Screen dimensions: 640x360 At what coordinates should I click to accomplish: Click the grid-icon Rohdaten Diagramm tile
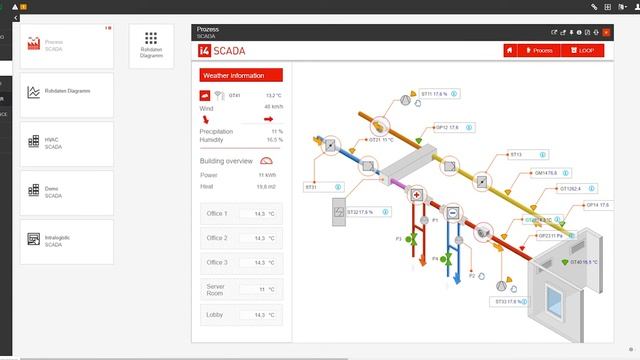[151, 46]
